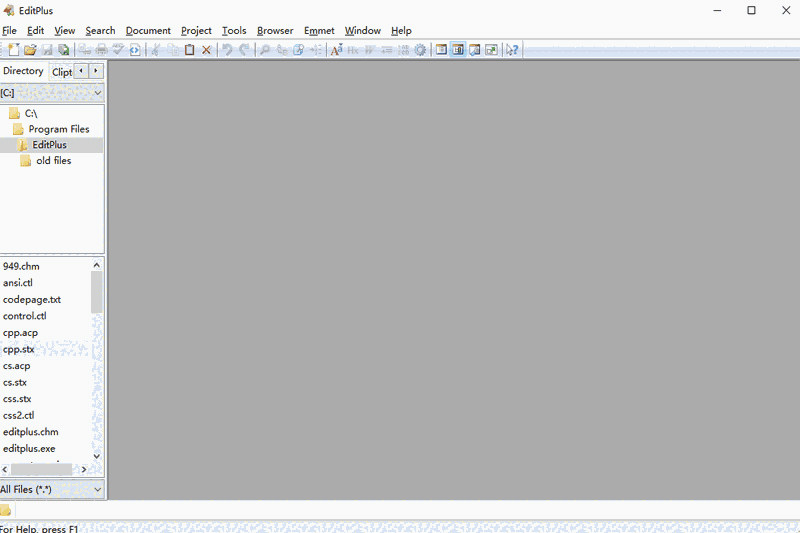Screen dimensions: 800x533
Task: Click the Find in Files icon
Action: point(298,50)
